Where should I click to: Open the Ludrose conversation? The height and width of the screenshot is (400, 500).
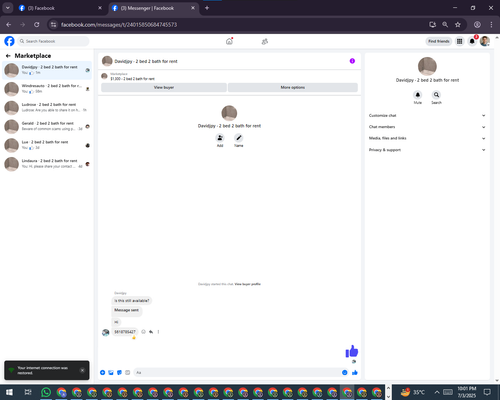47,108
